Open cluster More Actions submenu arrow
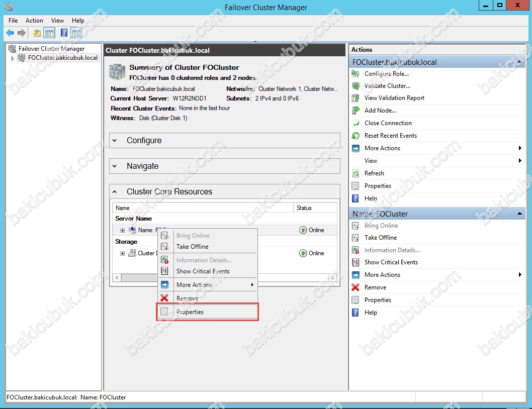The width and height of the screenshot is (532, 409). point(520,148)
